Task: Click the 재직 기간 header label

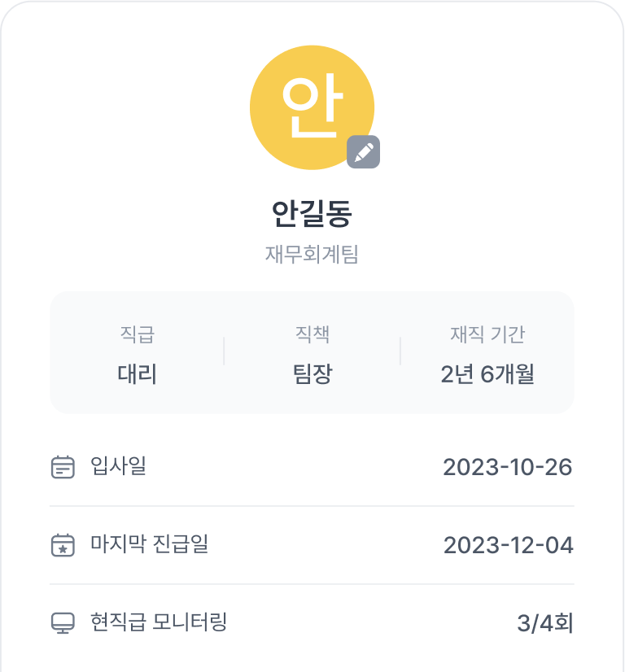Action: (487, 334)
